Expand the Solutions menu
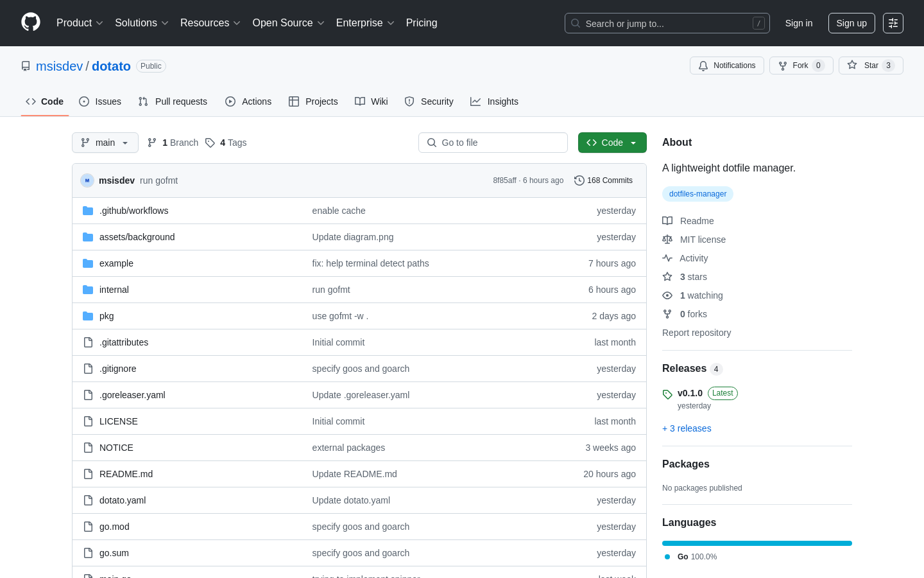Viewport: 924px width, 578px height. coord(142,23)
